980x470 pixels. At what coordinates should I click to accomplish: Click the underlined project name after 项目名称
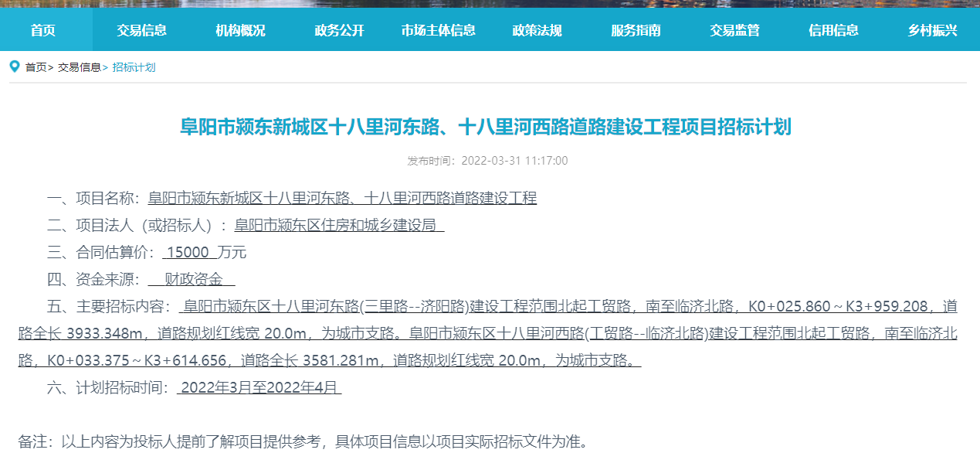[x=342, y=198]
